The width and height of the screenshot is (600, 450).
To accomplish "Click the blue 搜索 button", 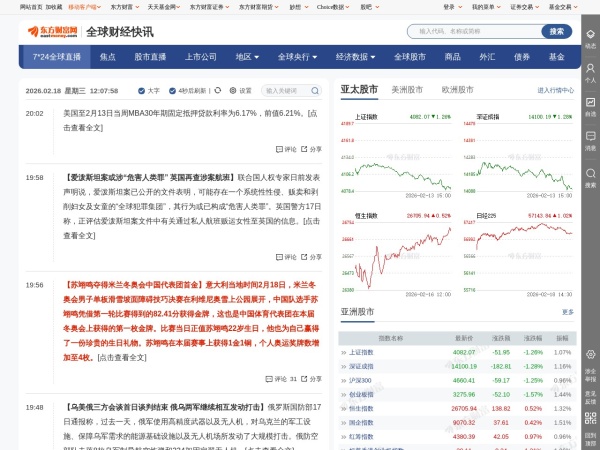I will point(557,31).
